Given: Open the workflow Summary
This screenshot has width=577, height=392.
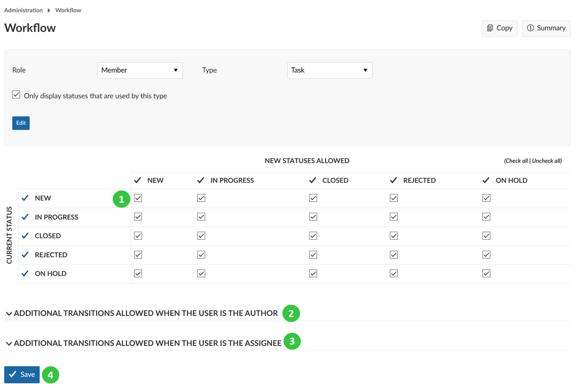Looking at the screenshot, I should pyautogui.click(x=546, y=28).
